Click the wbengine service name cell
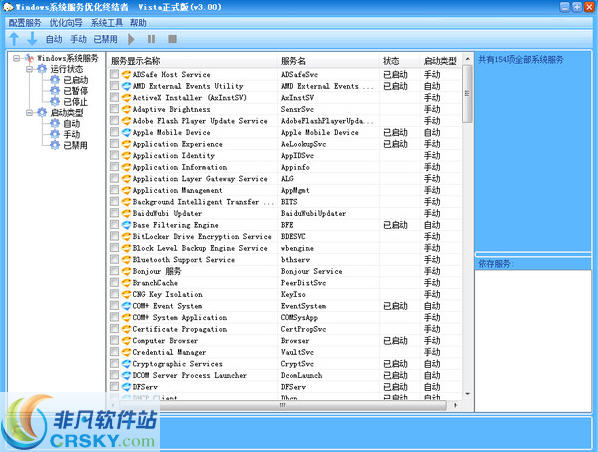 pyautogui.click(x=297, y=248)
